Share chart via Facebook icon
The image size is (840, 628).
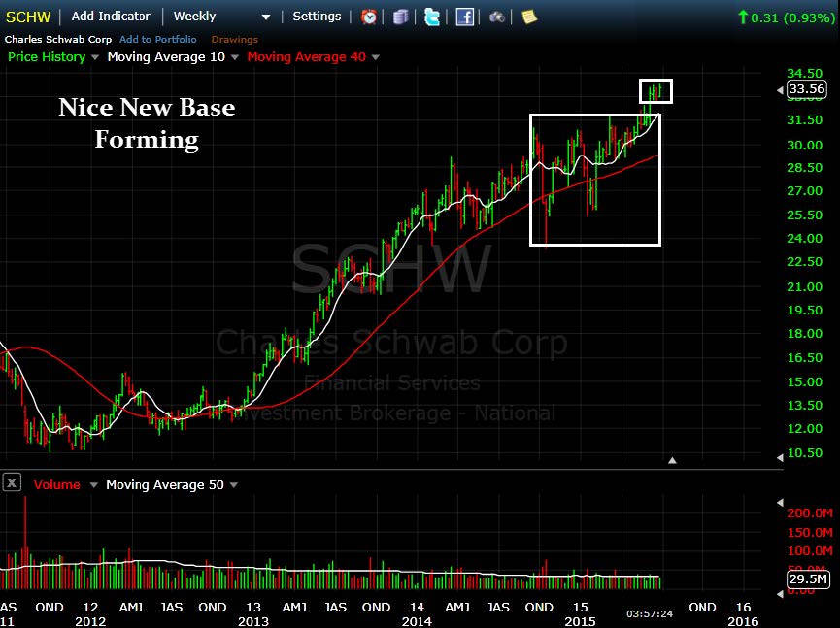464,17
